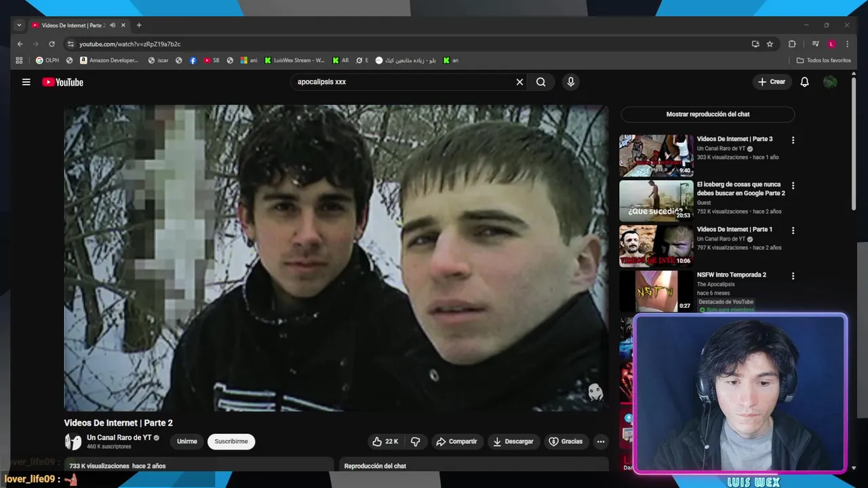Clear the search box with the X

519,82
